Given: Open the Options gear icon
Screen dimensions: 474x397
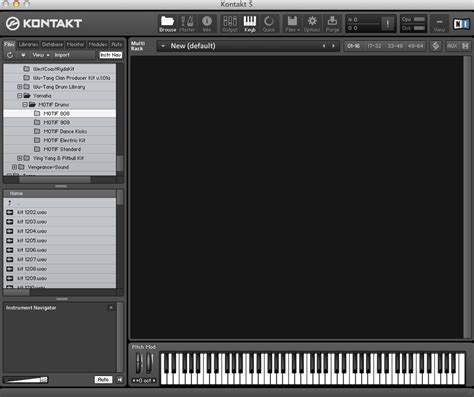Looking at the screenshot, I should [x=312, y=24].
